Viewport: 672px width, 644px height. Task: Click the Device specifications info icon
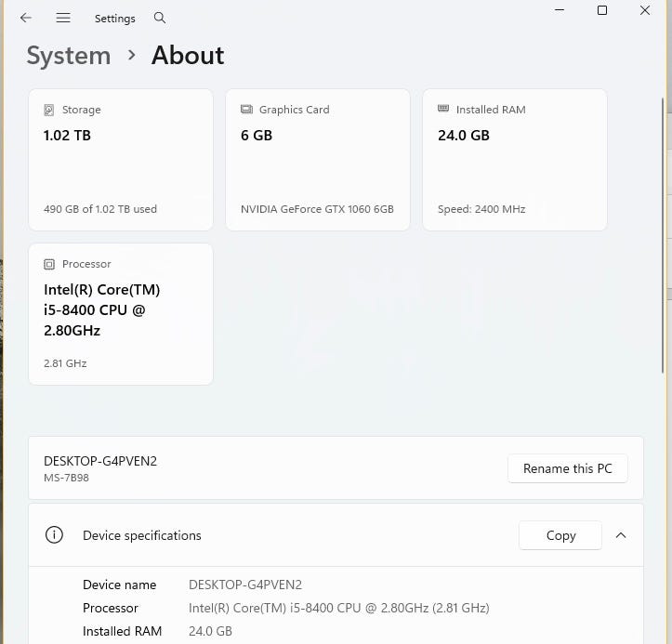pyautogui.click(x=55, y=535)
